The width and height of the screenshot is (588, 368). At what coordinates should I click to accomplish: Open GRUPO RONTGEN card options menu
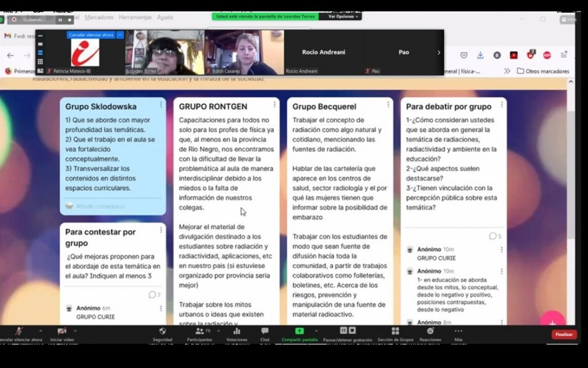tap(274, 104)
